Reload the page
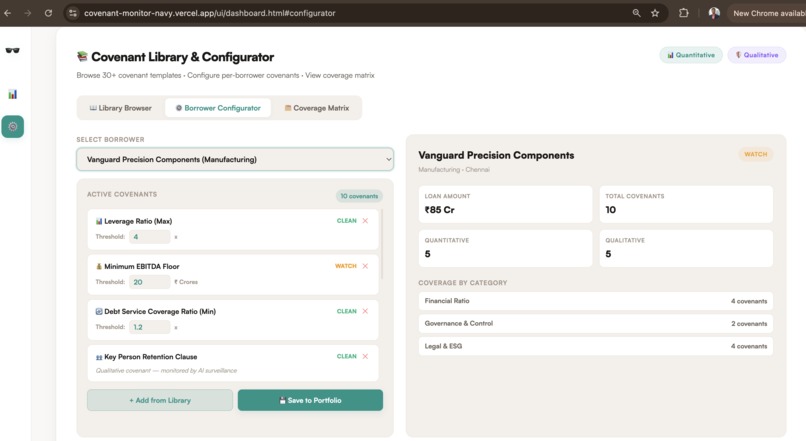Viewport: 806px width, 441px height. coord(48,13)
